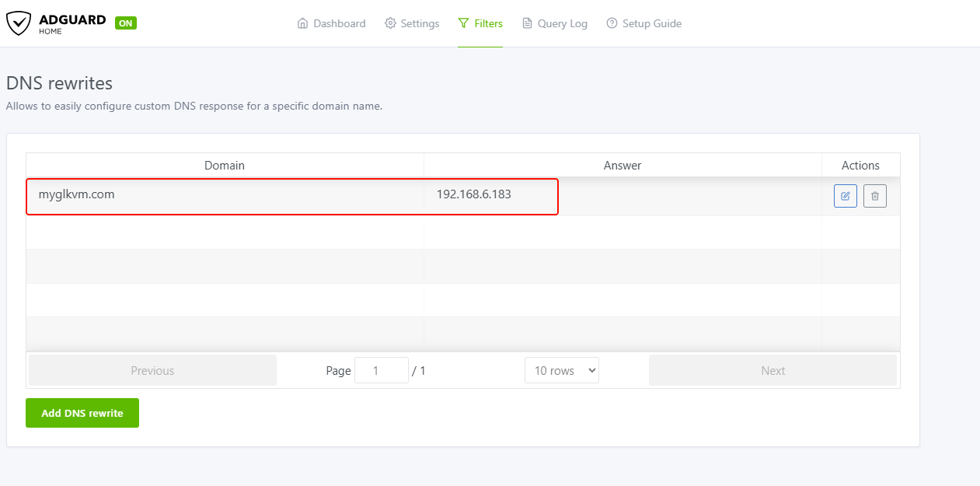Image resolution: width=980 pixels, height=486 pixels.
Task: Open the 10 rows page size dropdown
Action: tap(562, 371)
